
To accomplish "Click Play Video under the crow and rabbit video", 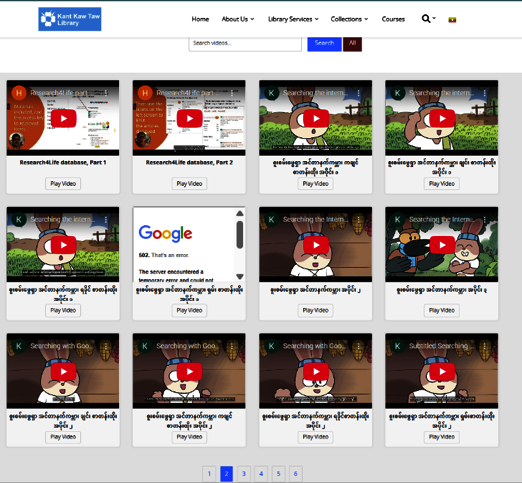I will [x=442, y=310].
